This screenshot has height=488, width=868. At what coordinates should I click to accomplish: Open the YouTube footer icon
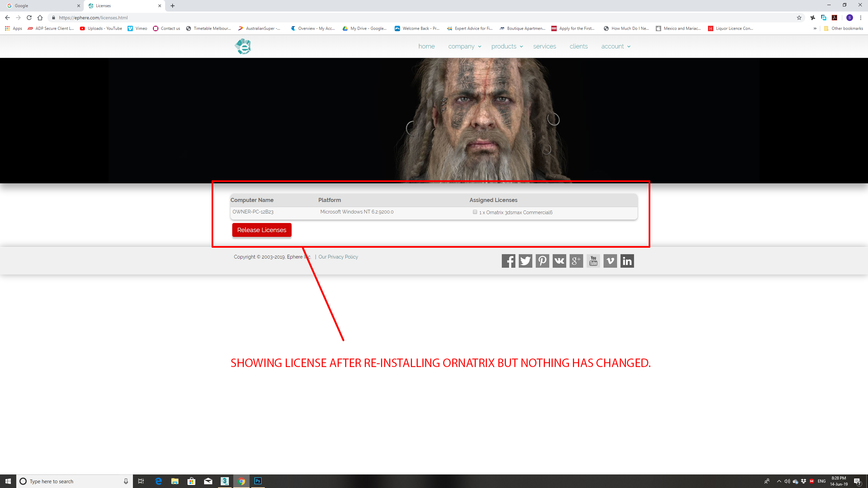click(x=593, y=261)
